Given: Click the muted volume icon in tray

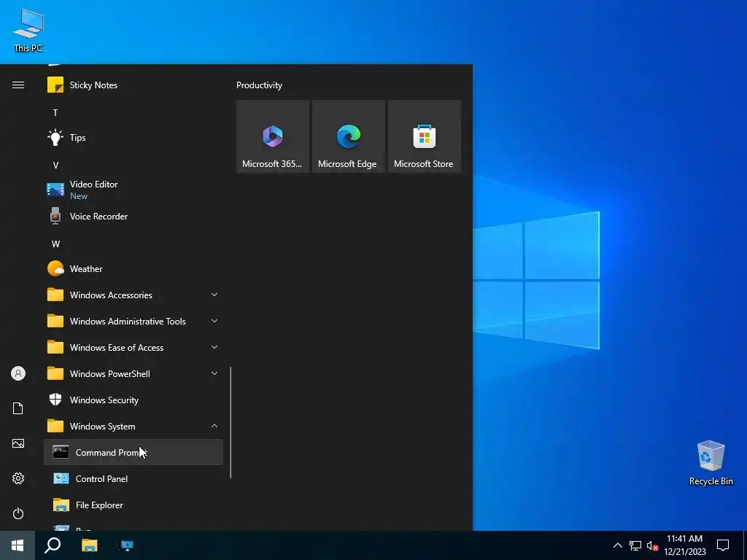Looking at the screenshot, I should 653,545.
